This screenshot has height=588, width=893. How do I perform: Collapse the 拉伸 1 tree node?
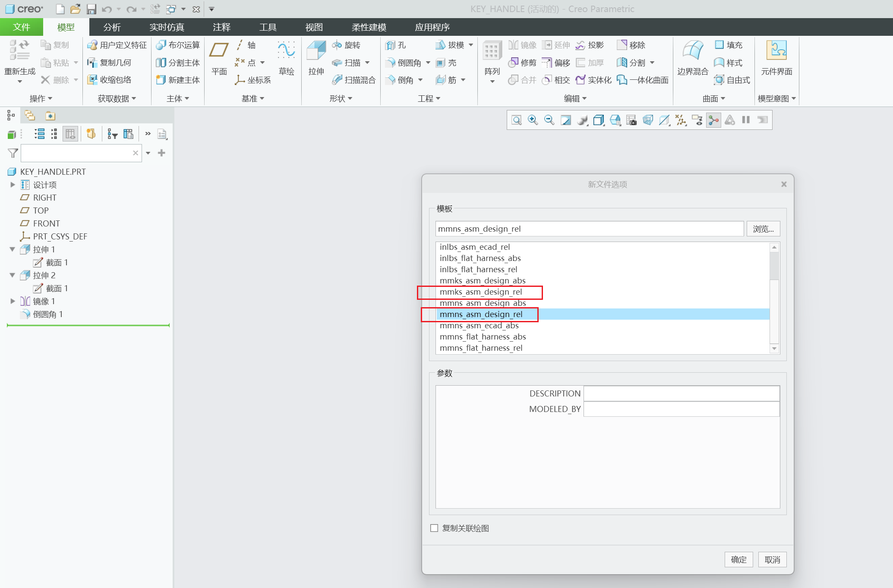pos(13,249)
